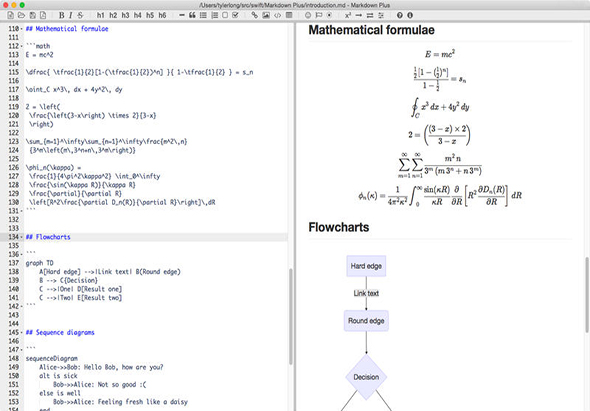
Task: Click the 'sequenceDiagram' line in editor
Action: (52, 358)
